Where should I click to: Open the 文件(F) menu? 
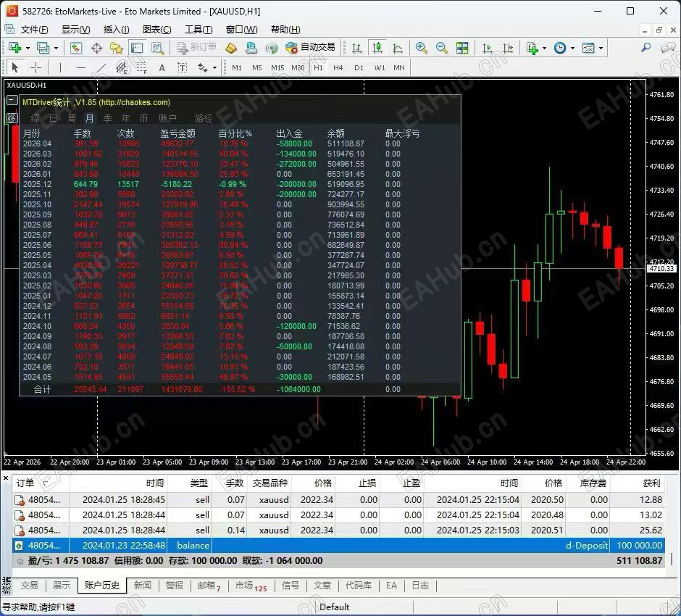click(x=34, y=30)
